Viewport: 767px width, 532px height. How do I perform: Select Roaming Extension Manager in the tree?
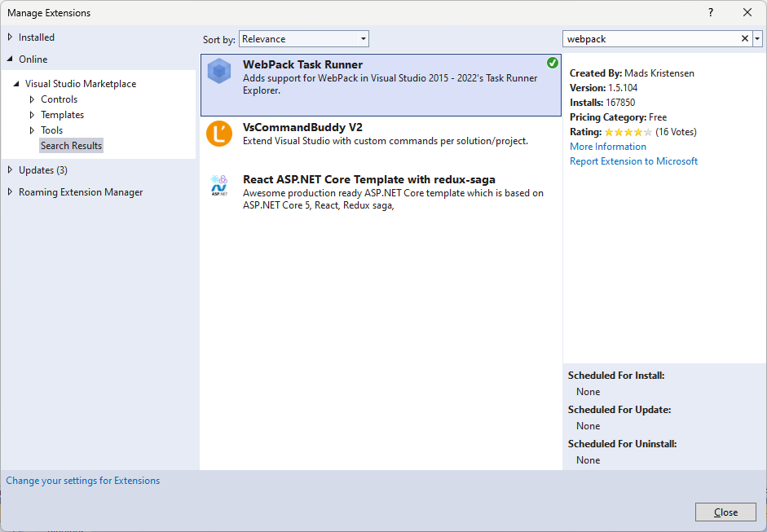click(81, 192)
